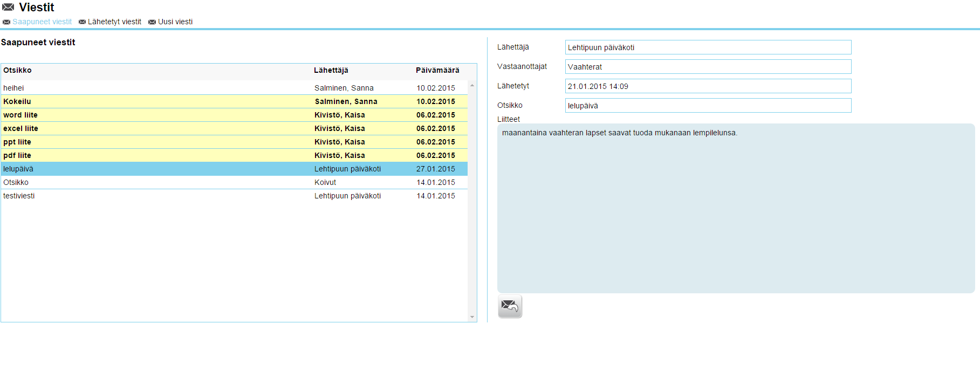
Task: Click envelope icon next to Lähetetyt viestit
Action: 82,22
